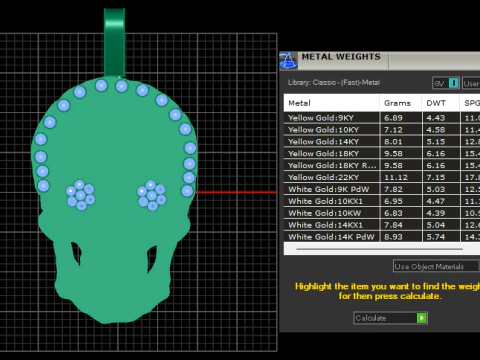This screenshot has height=360, width=480.
Task: Click the 6.89 grams value
Action: click(x=393, y=118)
